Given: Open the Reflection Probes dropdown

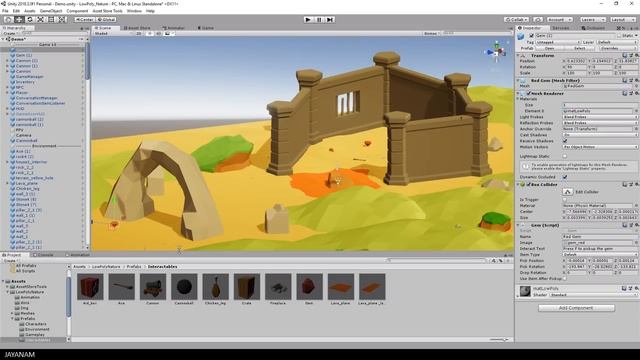Looking at the screenshot, I should click(x=600, y=123).
